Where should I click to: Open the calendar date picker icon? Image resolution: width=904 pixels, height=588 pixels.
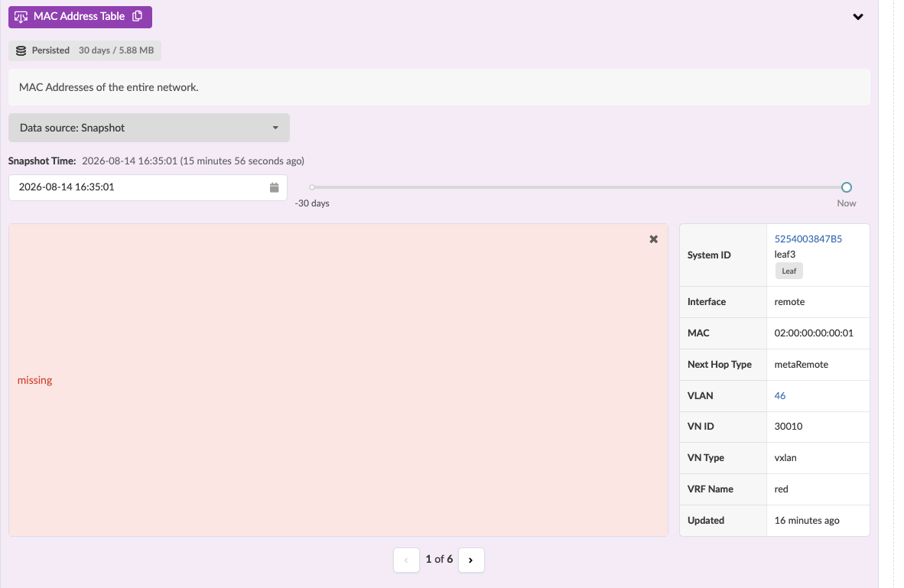pos(274,187)
